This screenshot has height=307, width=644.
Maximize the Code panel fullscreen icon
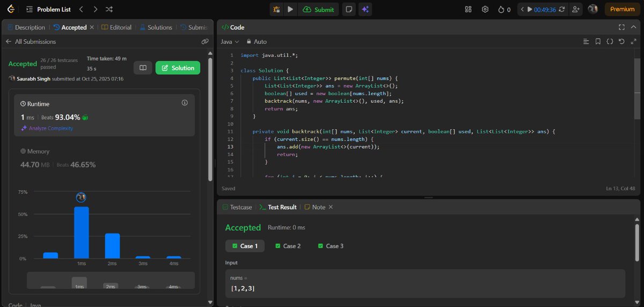[x=621, y=27]
